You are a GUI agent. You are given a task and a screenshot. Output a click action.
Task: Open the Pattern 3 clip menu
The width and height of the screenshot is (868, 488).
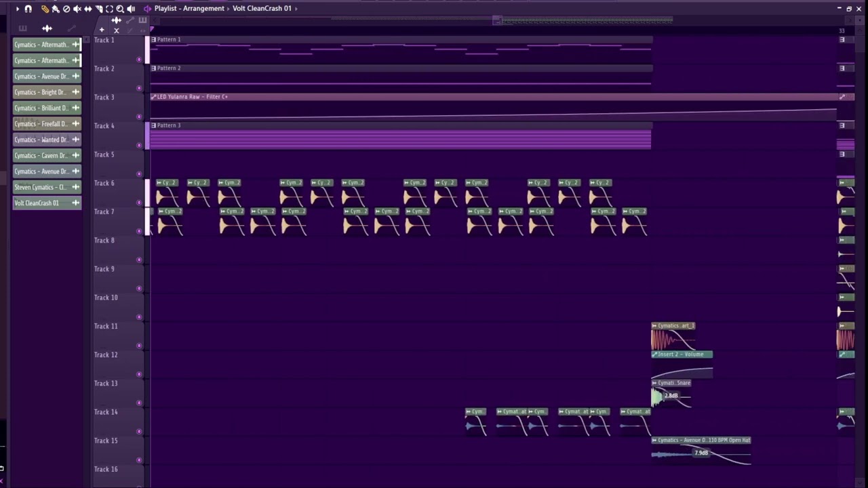tap(153, 125)
